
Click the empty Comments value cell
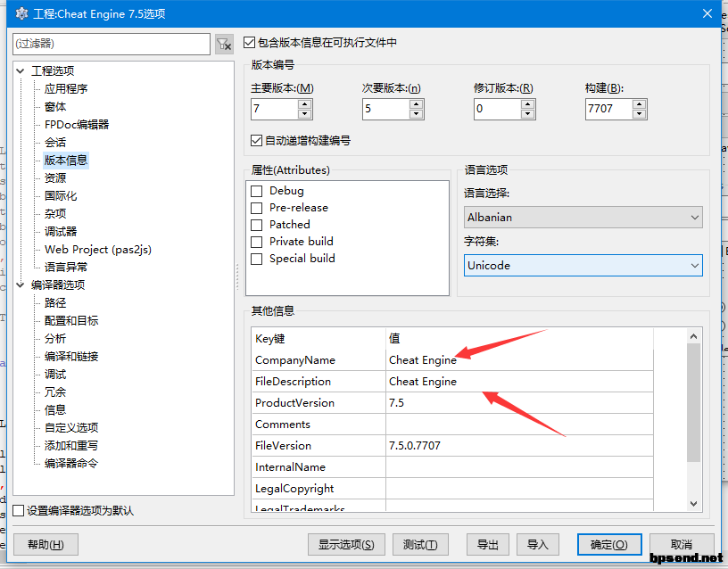519,425
